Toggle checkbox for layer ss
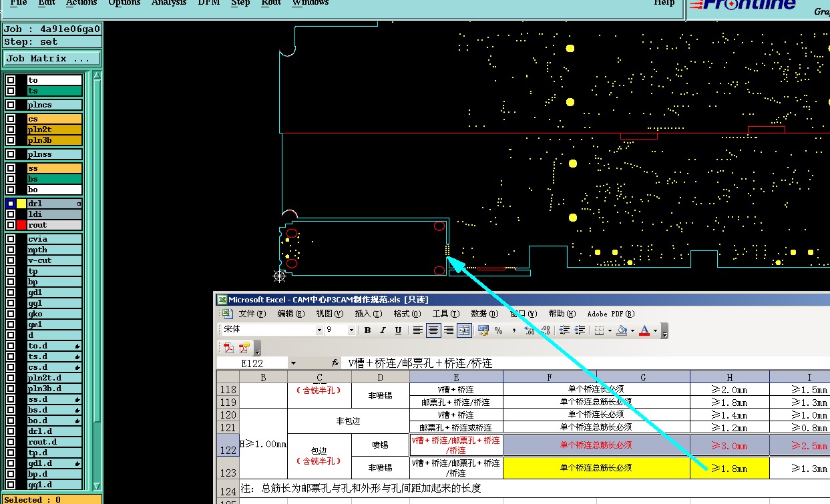830x504 pixels. pos(11,168)
